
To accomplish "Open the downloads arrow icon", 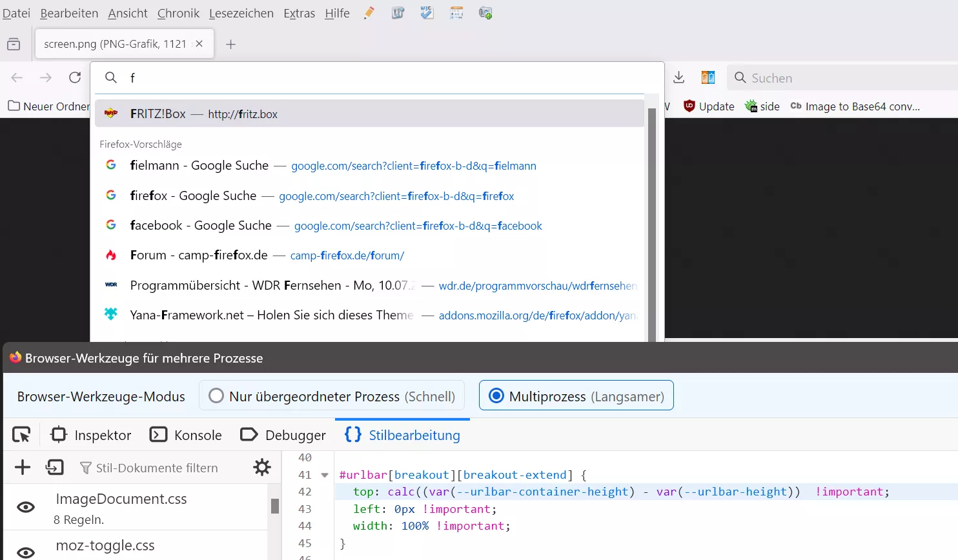I will (x=678, y=77).
